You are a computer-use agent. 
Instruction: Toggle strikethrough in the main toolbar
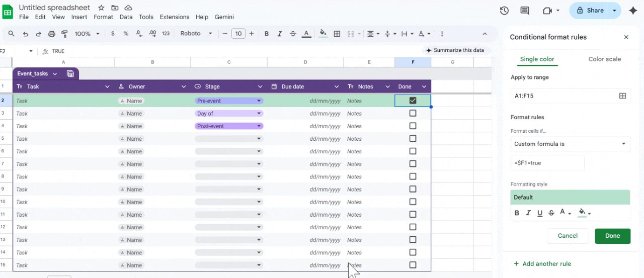pyautogui.click(x=293, y=34)
